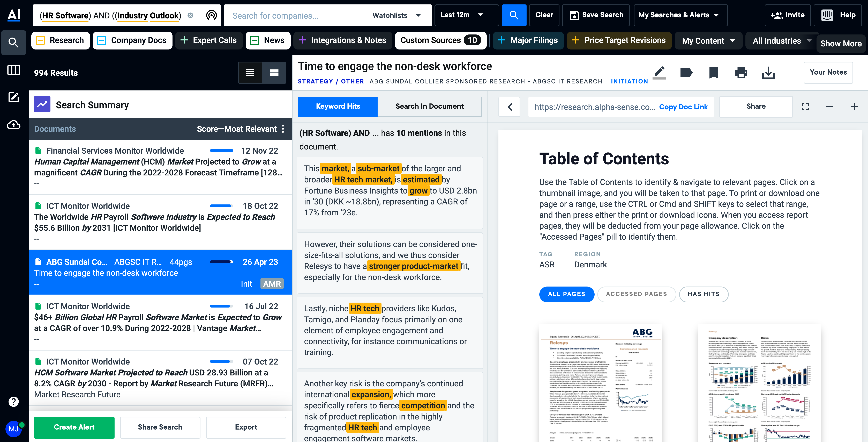Viewport: 868px width, 442px height.
Task: Open the first ABG Relesys page thumbnail
Action: point(600,383)
